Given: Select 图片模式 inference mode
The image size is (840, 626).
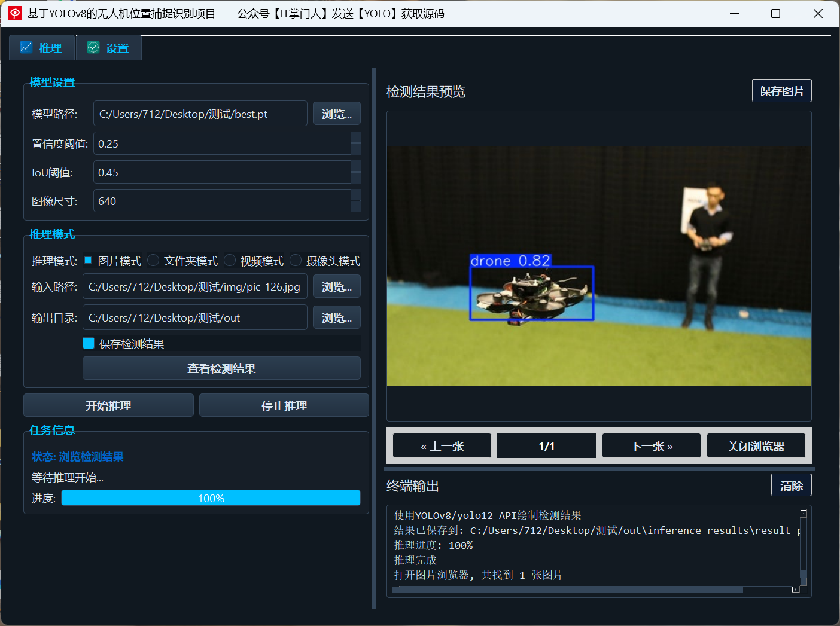Looking at the screenshot, I should pos(112,261).
